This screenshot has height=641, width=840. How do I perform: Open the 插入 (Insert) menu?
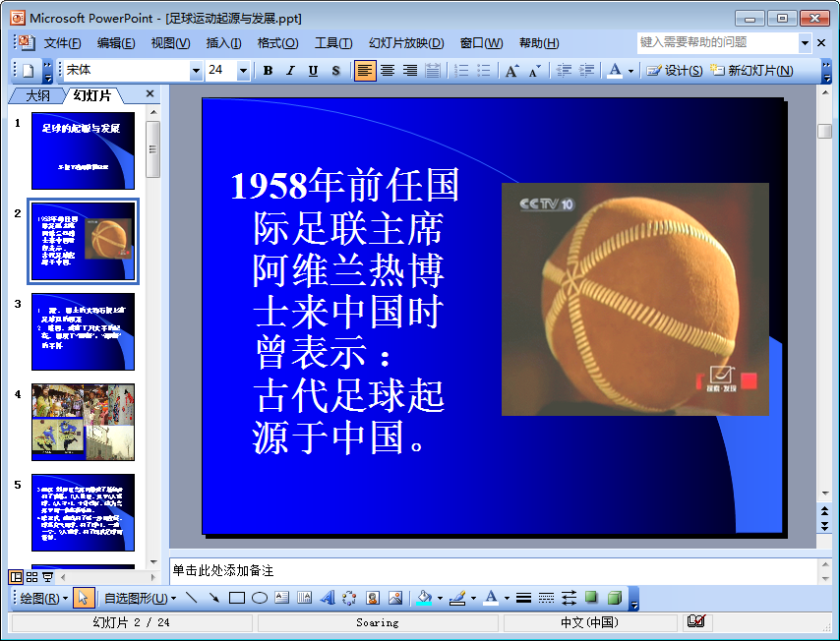(223, 43)
